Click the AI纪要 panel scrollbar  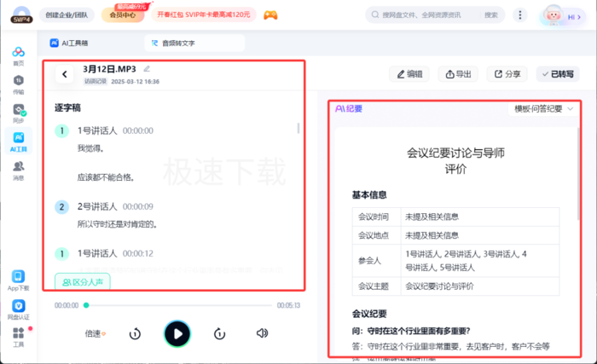[578, 174]
